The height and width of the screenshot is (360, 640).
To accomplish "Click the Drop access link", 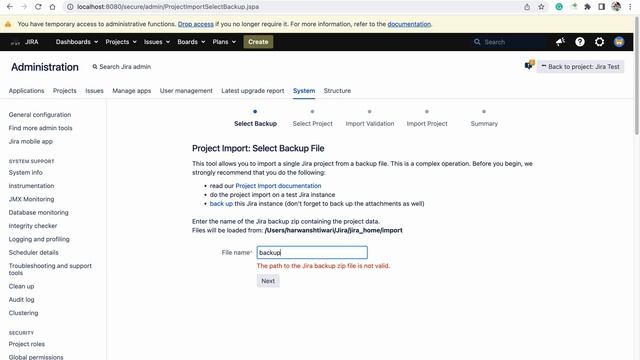I will point(196,24).
